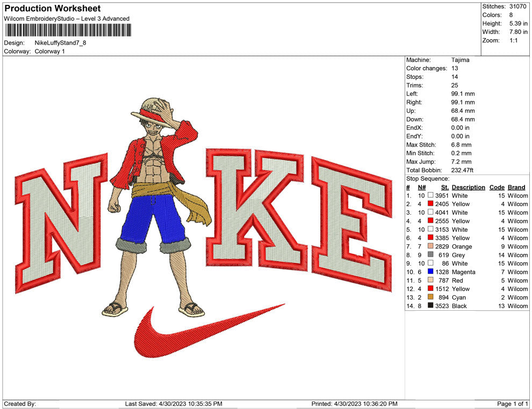
Task: Click the 'Created By:' footer label
Action: click(x=20, y=404)
